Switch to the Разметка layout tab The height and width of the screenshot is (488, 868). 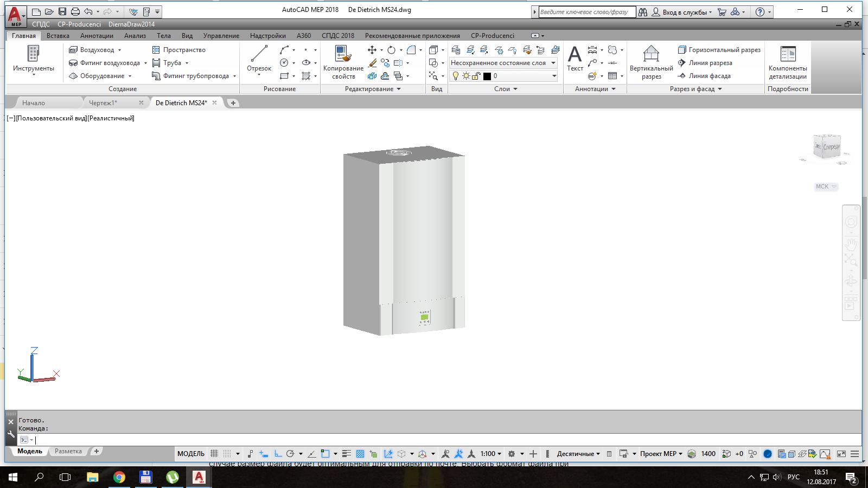coord(68,451)
